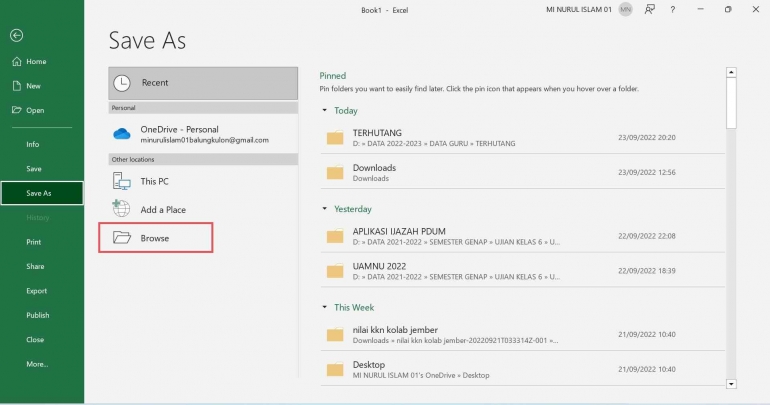Screen dimensions: 770x405
Task: Choose Add a Place
Action: click(203, 210)
